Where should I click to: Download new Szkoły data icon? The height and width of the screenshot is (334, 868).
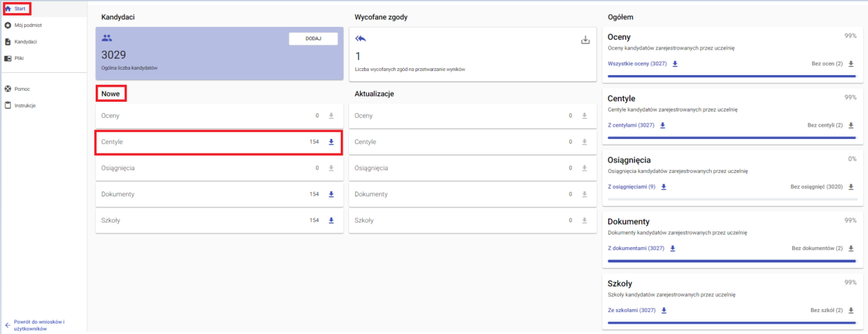(x=331, y=220)
